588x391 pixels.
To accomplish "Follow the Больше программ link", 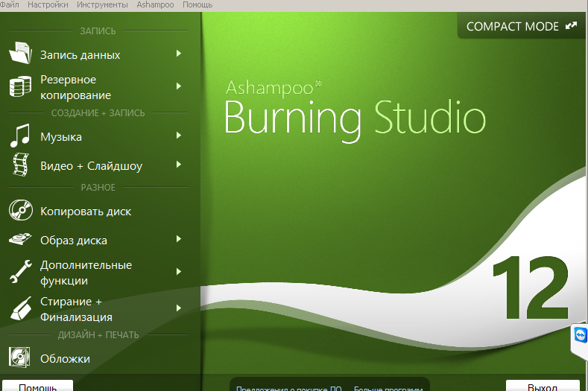I will 388,388.
